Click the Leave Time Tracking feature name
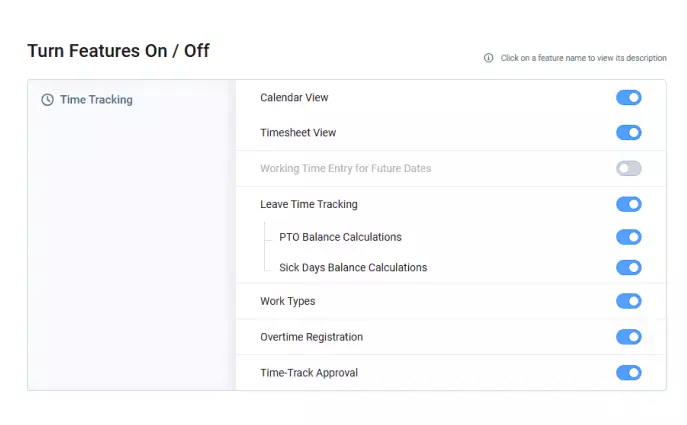The height and width of the screenshot is (425, 687). (308, 205)
